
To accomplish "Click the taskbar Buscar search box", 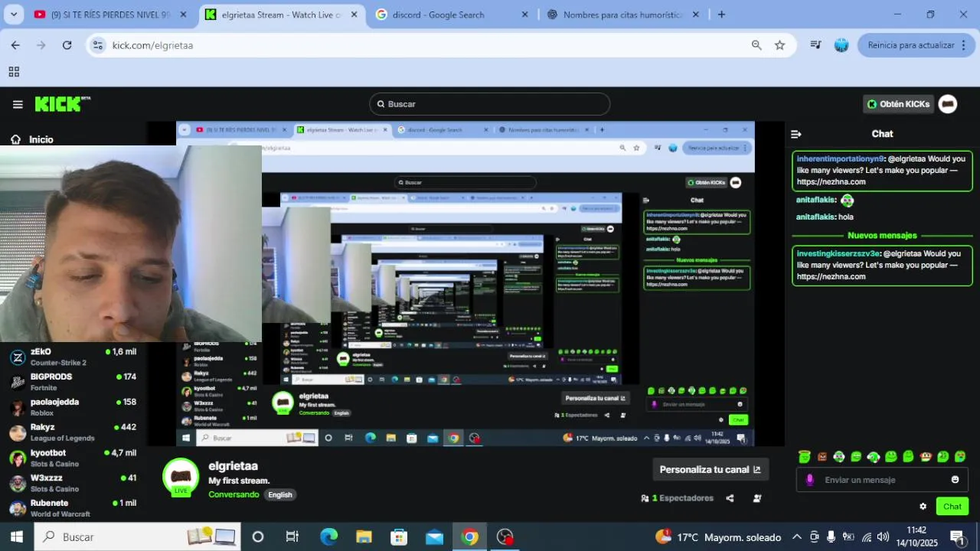I will [x=138, y=537].
